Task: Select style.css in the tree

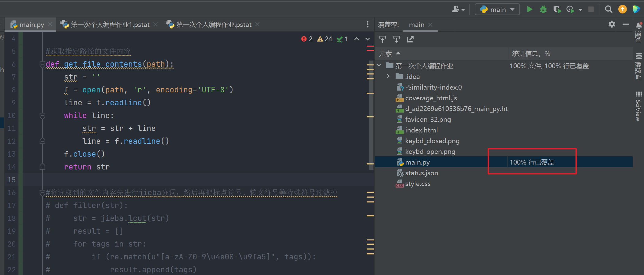Action: click(x=417, y=184)
